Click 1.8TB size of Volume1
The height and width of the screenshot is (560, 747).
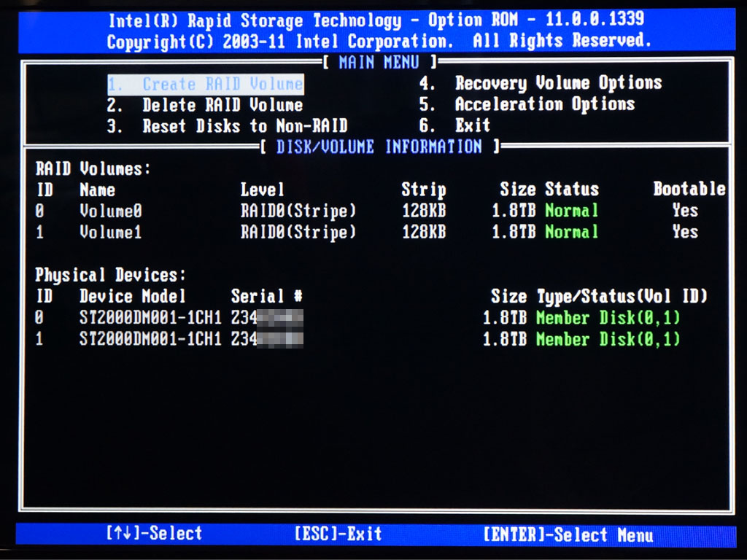point(514,232)
